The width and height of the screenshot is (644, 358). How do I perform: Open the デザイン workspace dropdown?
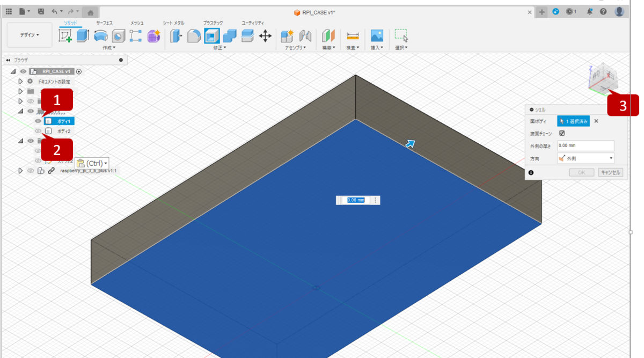tap(30, 34)
